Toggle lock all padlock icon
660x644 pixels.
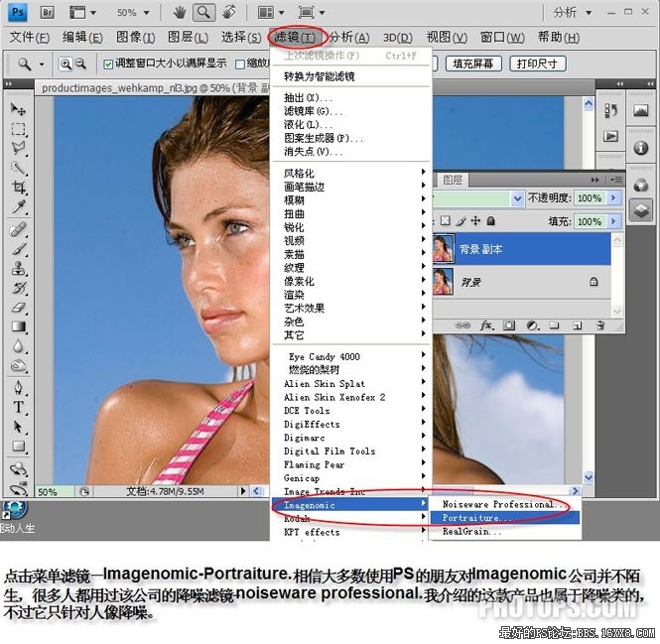(x=491, y=220)
